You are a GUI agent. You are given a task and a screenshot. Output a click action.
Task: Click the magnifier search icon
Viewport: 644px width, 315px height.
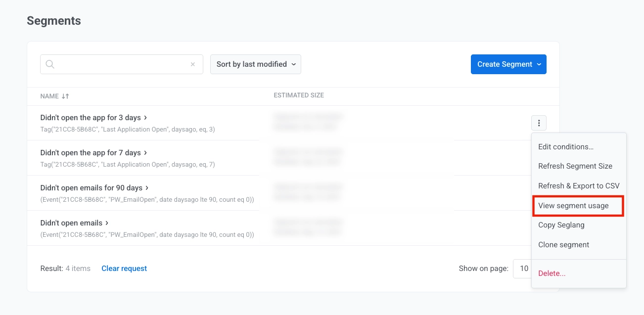50,64
